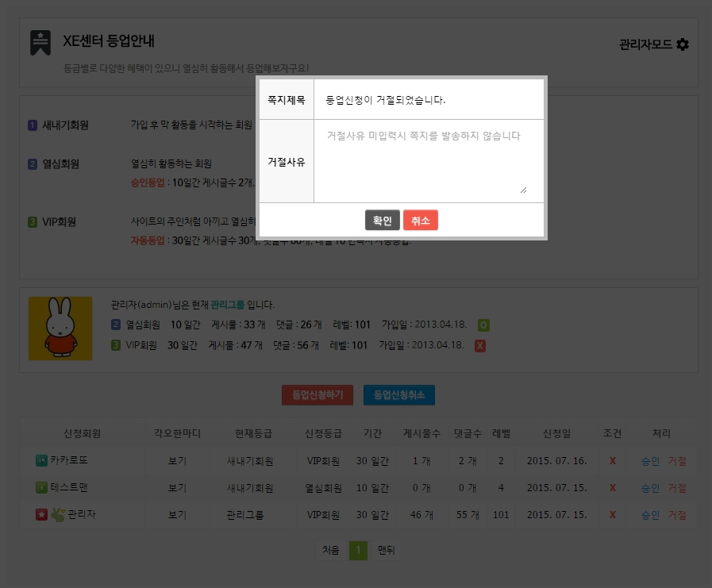
Task: Click 승인 for 테스트맨
Action: pos(650,488)
